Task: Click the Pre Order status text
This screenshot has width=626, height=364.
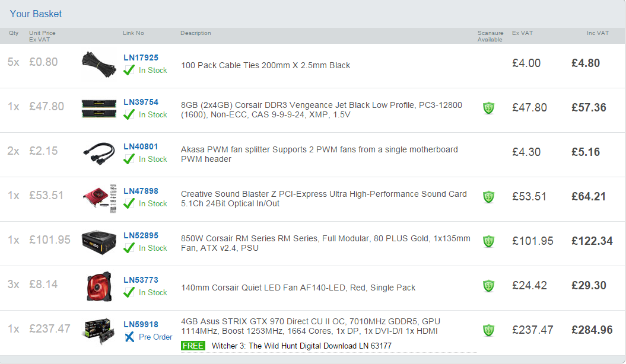Action: (155, 337)
